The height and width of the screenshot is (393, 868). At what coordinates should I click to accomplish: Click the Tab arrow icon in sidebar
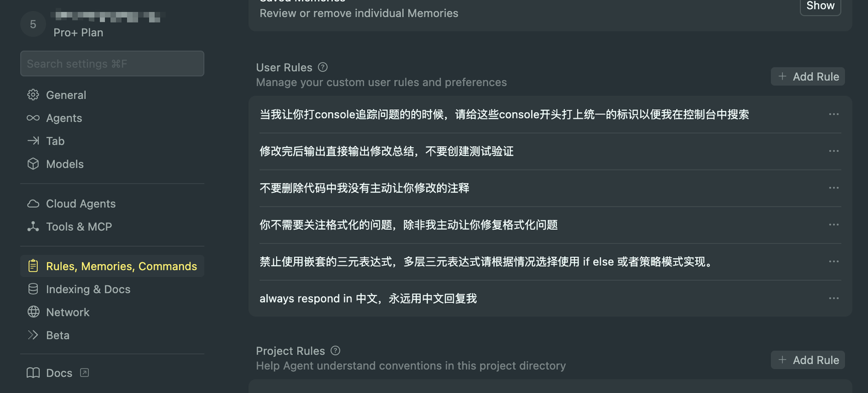[33, 140]
